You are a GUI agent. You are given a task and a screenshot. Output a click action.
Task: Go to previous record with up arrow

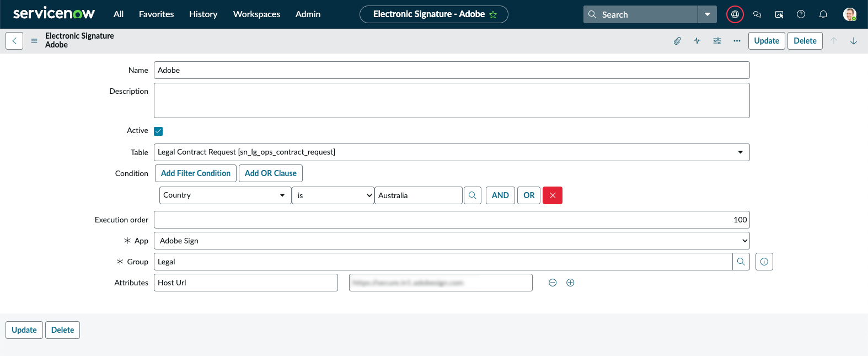coord(834,41)
